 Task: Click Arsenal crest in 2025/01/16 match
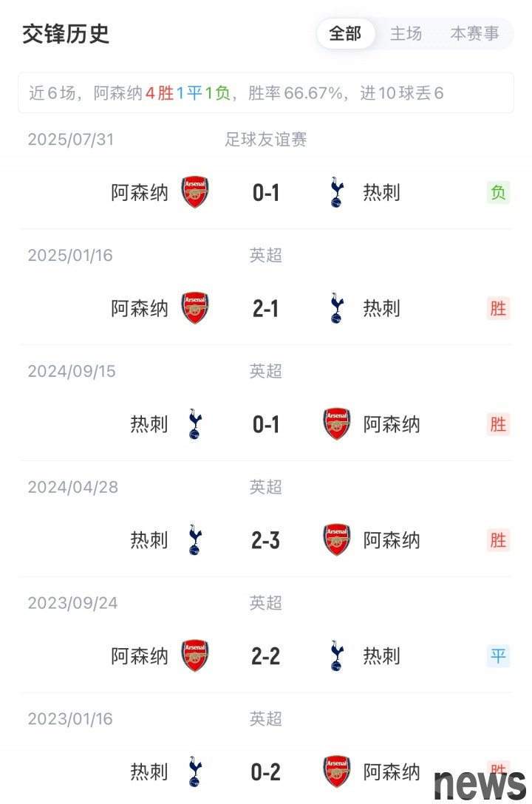coord(195,308)
